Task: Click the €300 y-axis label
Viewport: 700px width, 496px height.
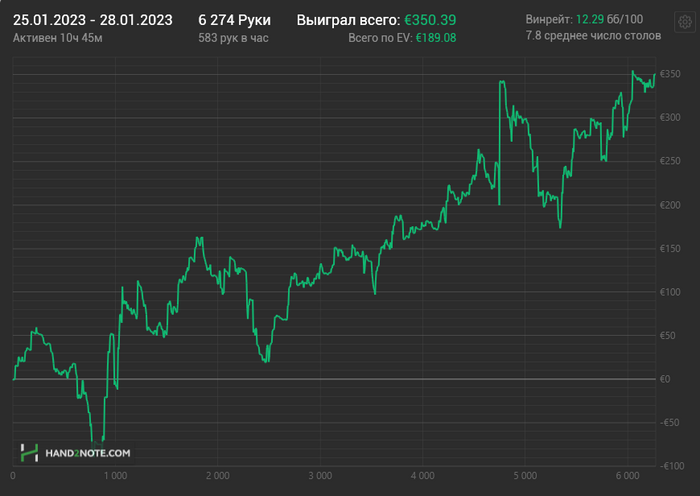Action: coord(670,117)
